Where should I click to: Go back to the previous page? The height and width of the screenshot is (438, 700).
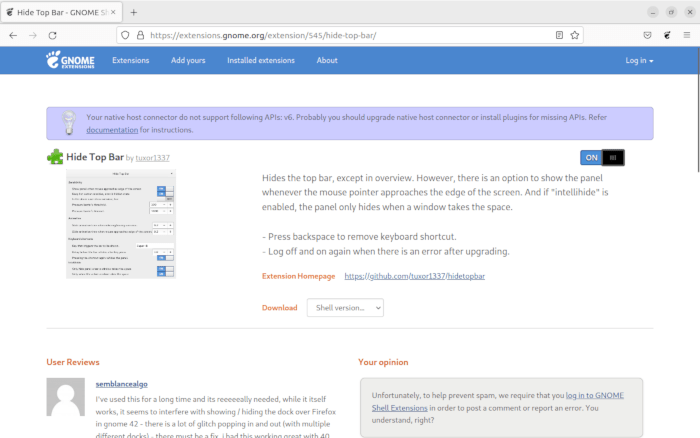pos(13,35)
